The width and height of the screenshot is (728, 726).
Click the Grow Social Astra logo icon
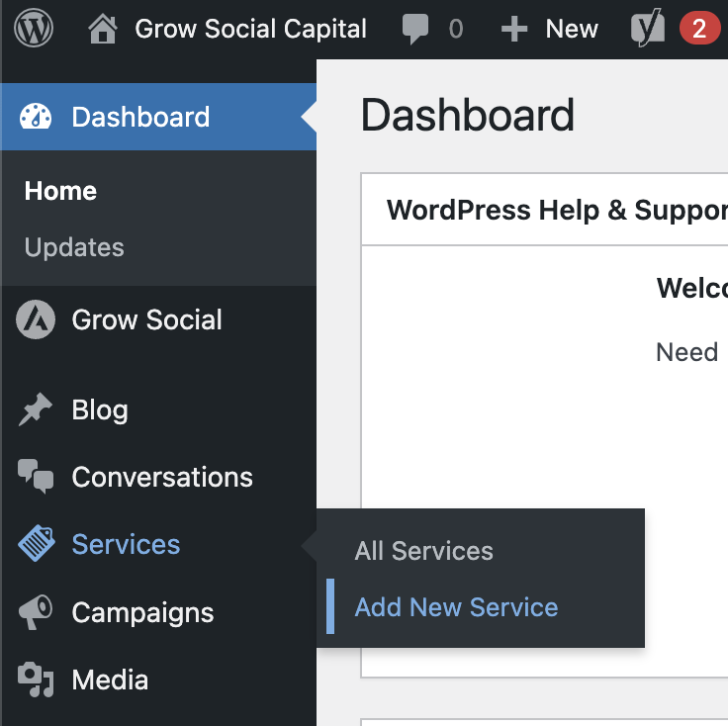click(x=36, y=319)
